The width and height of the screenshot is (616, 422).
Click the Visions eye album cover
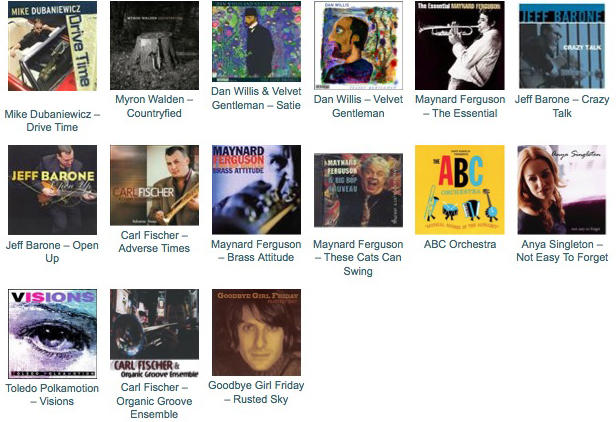click(x=52, y=334)
